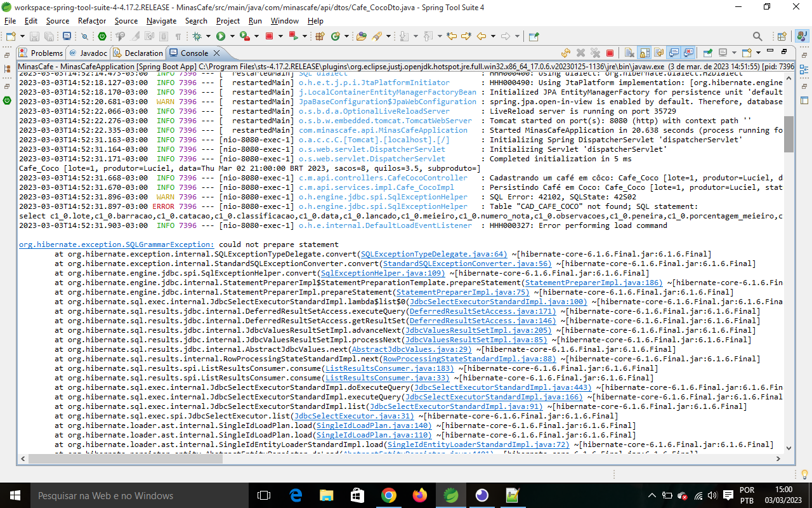
Task: Switch to the Declaration tab
Action: pyautogui.click(x=138, y=53)
